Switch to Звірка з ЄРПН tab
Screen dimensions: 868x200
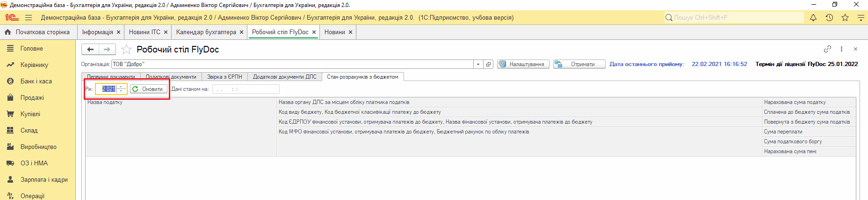tap(224, 77)
